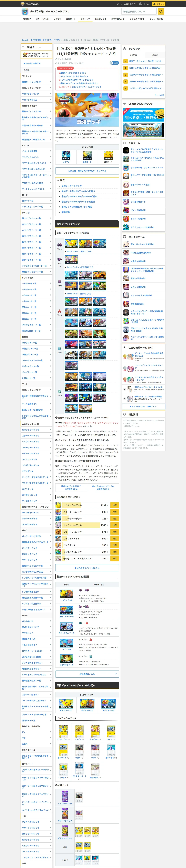Screen dimensions: 186x868
Task: Open the みんなのコメントはこちら button
Action: point(87,568)
